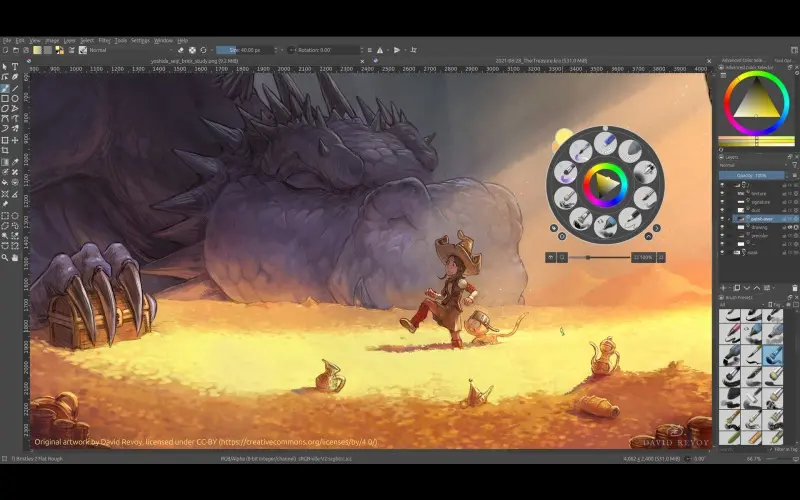This screenshot has width=800, height=500.
Task: Hide the texture layer via its eye icon
Action: [722, 193]
